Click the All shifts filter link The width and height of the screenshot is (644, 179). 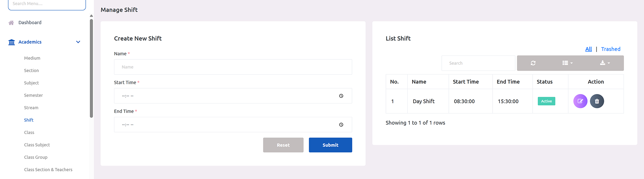(x=588, y=49)
